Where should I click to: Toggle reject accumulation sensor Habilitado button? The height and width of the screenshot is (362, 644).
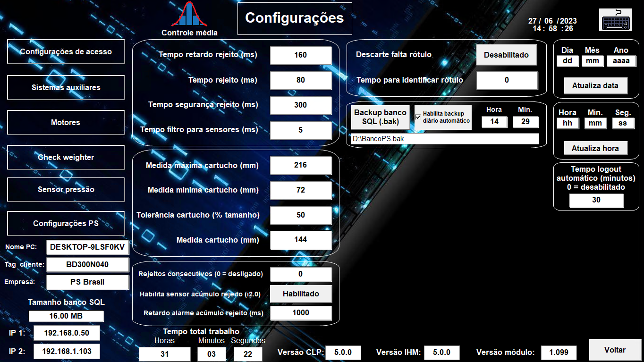(x=301, y=294)
